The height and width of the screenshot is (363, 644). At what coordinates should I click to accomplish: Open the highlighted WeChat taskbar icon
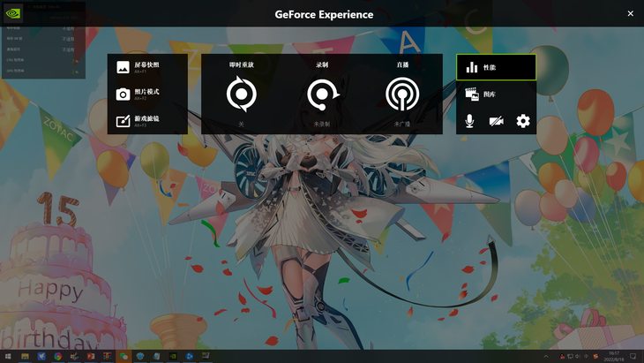(x=124, y=357)
